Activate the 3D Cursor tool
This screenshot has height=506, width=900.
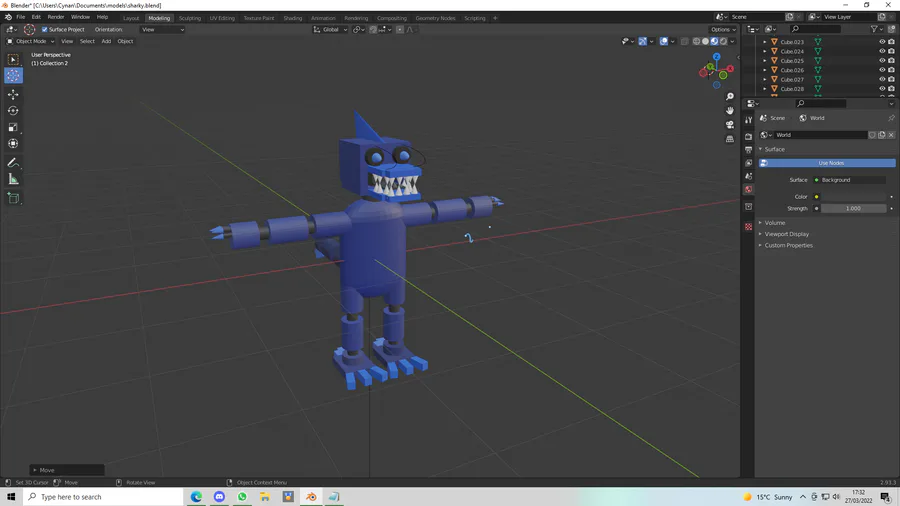tap(13, 75)
